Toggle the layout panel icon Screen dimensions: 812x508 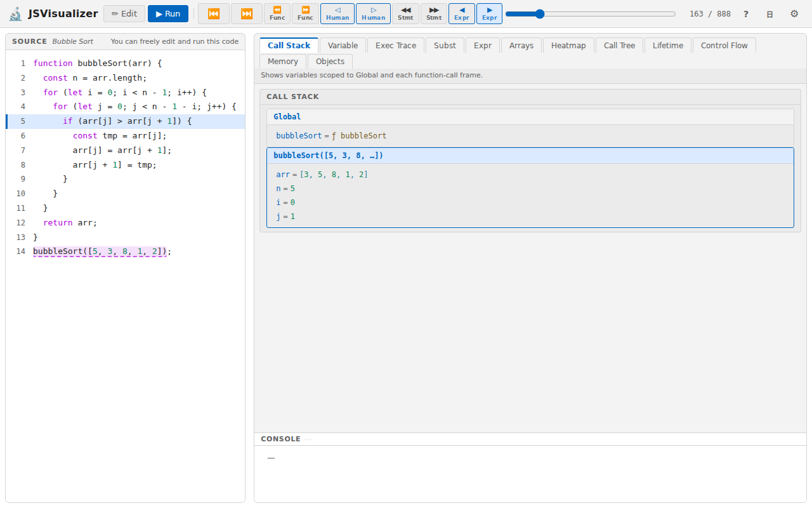pos(769,14)
